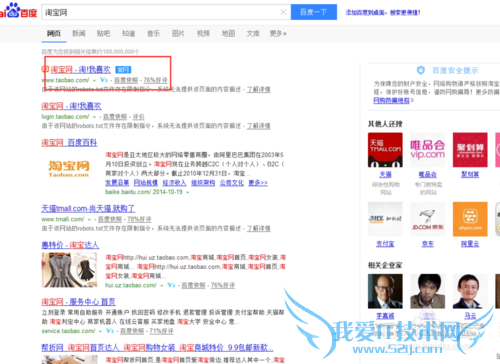Click the 天猫 TMALL.com logo tile
Image resolution: width=500 pixels, height=364 pixels.
point(385,150)
